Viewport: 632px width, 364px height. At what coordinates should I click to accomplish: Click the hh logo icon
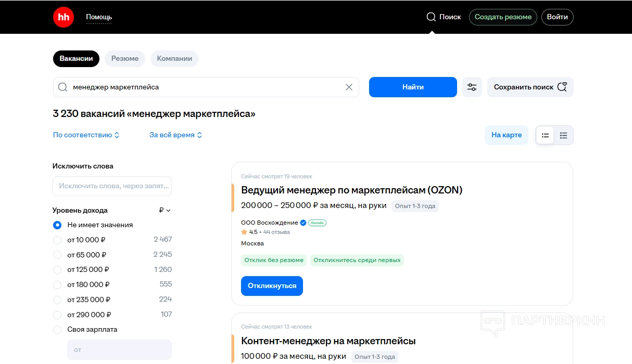click(64, 17)
